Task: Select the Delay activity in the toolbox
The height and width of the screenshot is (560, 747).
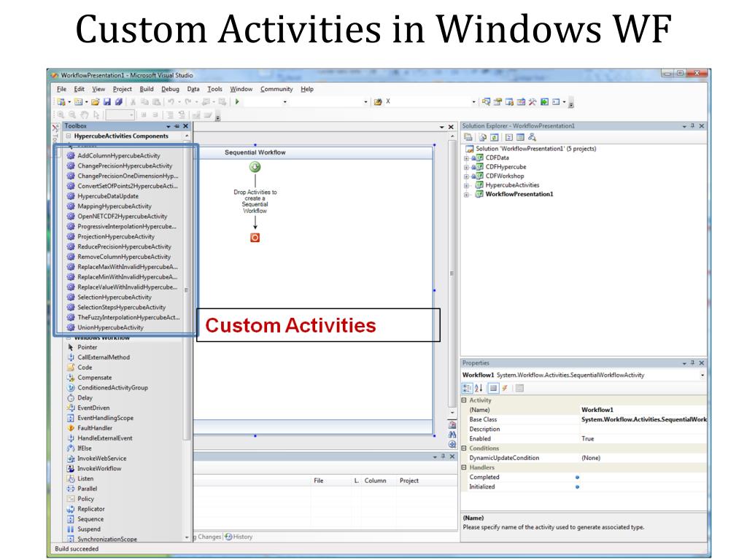Action: coord(85,397)
